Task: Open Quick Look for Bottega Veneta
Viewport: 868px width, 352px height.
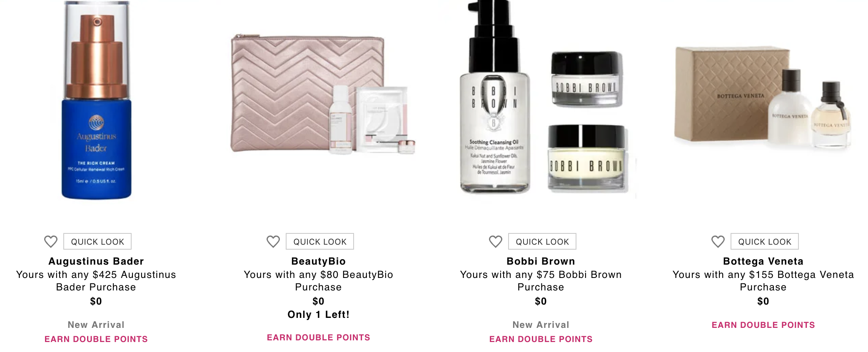Action: (765, 241)
